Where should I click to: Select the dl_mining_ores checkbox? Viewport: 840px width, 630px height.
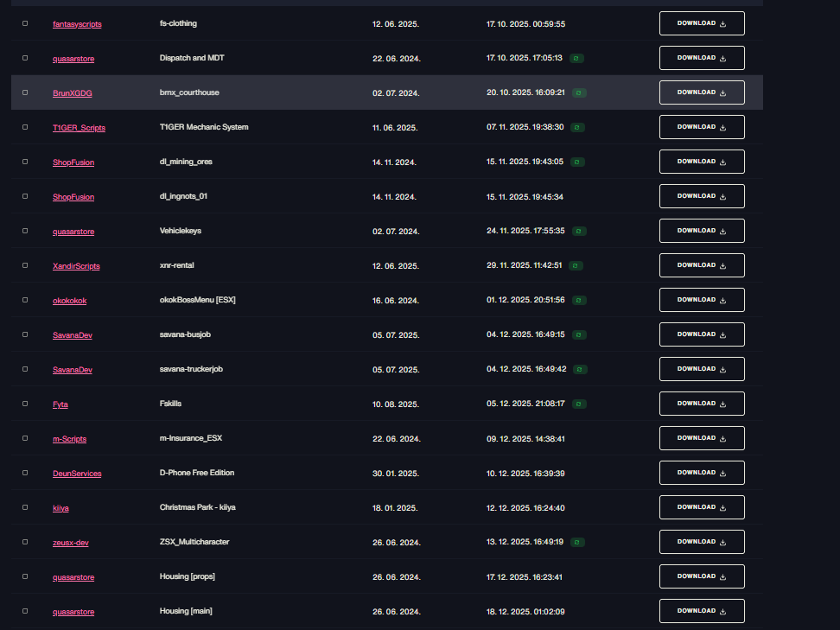[x=25, y=162]
